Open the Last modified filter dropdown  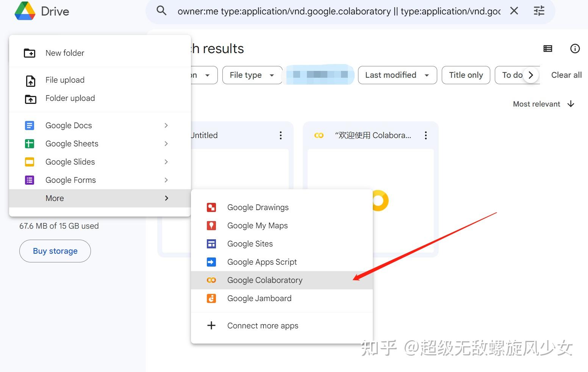397,75
